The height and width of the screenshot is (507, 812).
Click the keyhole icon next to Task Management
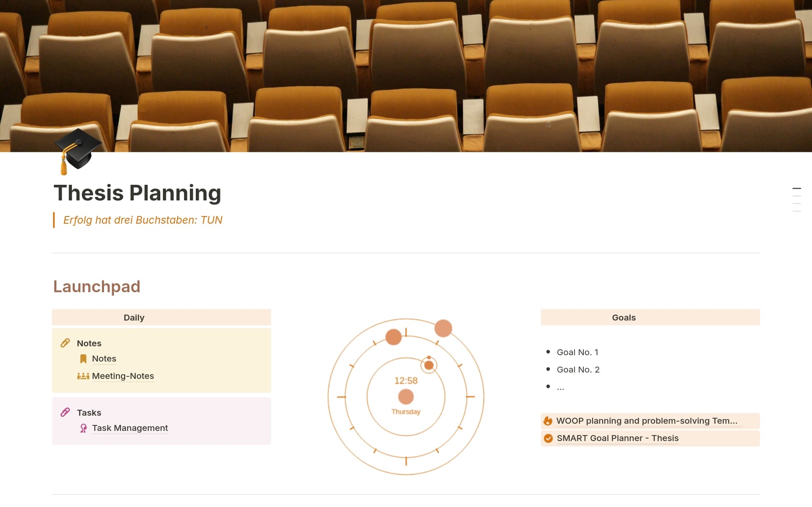tap(83, 428)
